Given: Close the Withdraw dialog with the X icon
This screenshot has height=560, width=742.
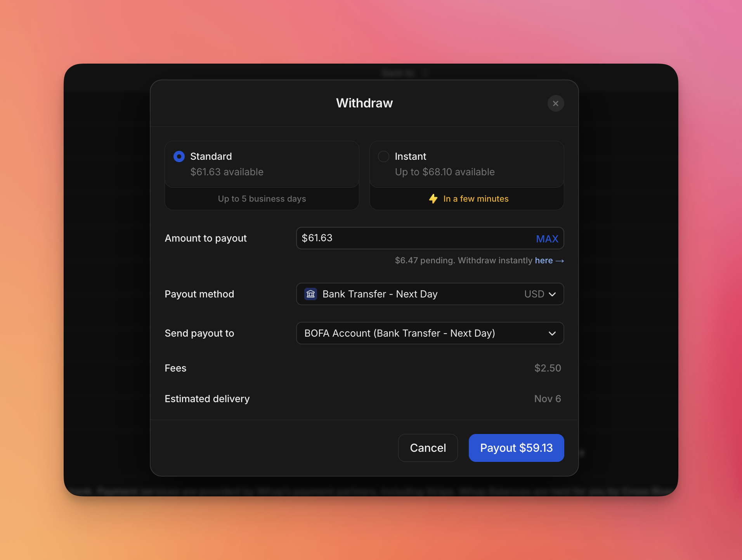Looking at the screenshot, I should click(555, 104).
